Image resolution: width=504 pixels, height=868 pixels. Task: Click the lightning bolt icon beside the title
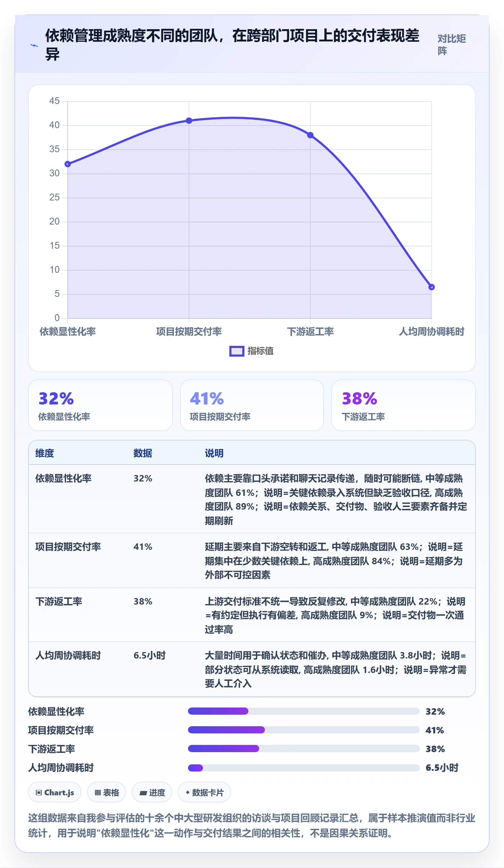pos(34,46)
